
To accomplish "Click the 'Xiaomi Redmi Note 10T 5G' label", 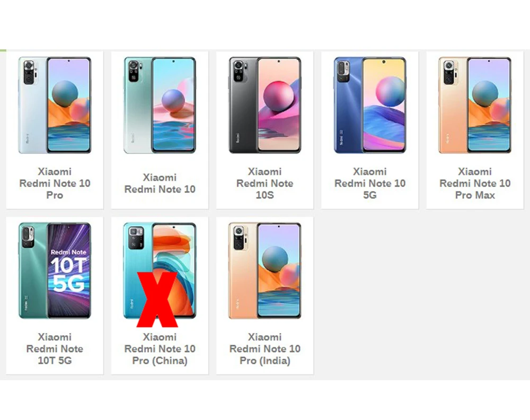I will [55, 348].
